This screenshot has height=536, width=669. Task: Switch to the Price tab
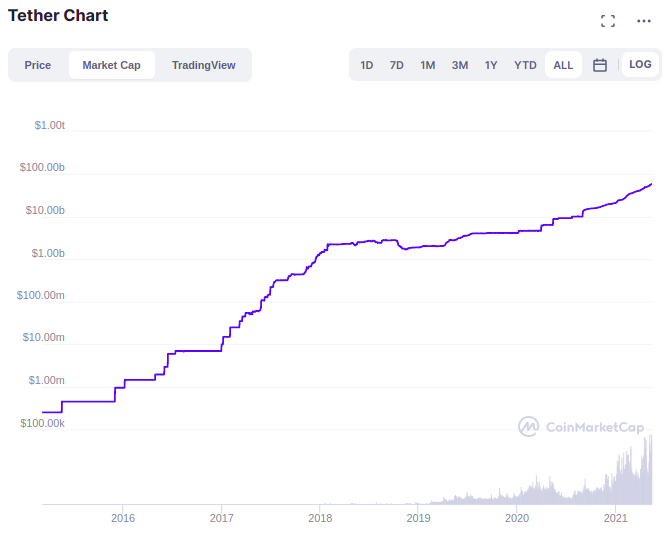tap(38, 65)
